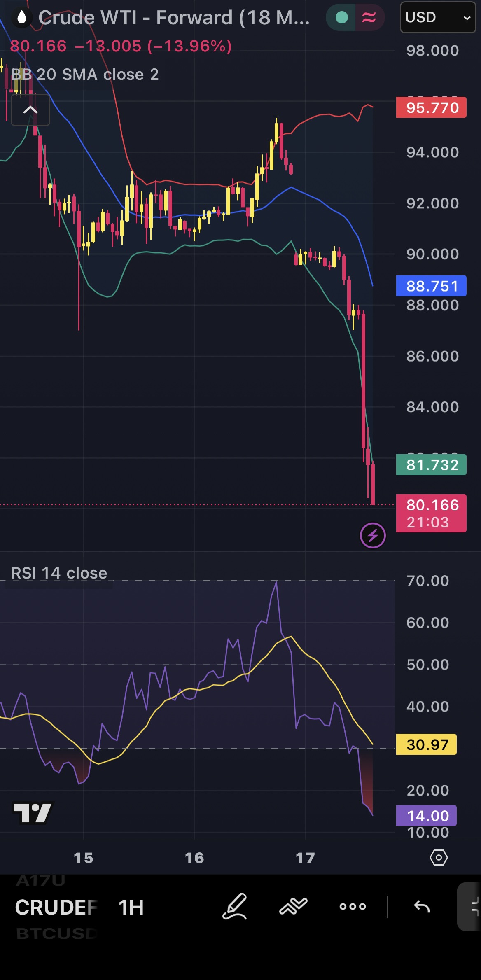This screenshot has height=980, width=481.
Task: Open the USD currency dropdown
Action: click(438, 17)
